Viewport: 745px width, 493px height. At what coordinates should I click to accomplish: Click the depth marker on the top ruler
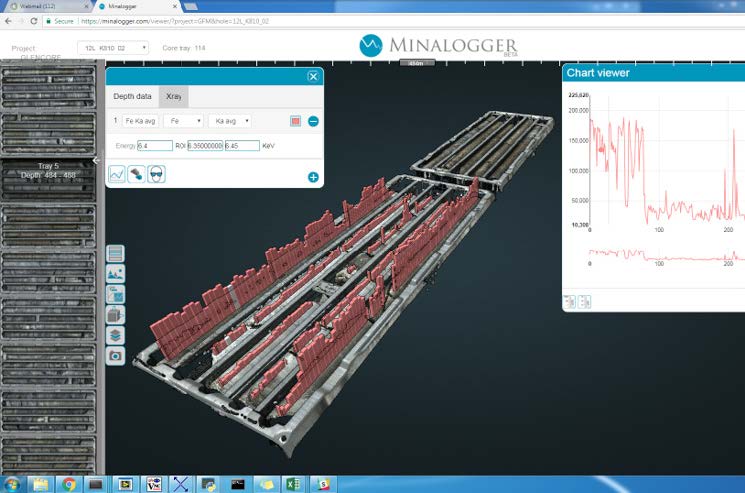tap(417, 63)
